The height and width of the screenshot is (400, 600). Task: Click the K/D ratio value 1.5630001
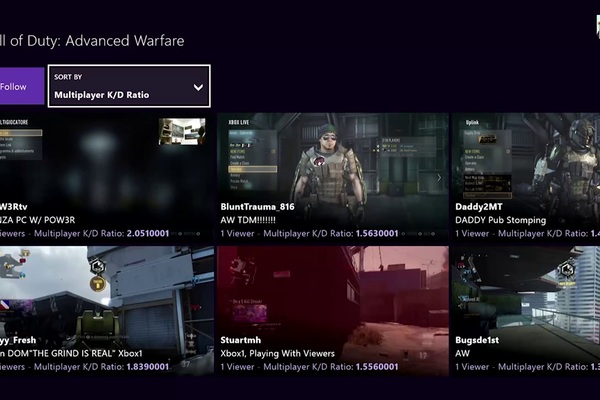(377, 233)
